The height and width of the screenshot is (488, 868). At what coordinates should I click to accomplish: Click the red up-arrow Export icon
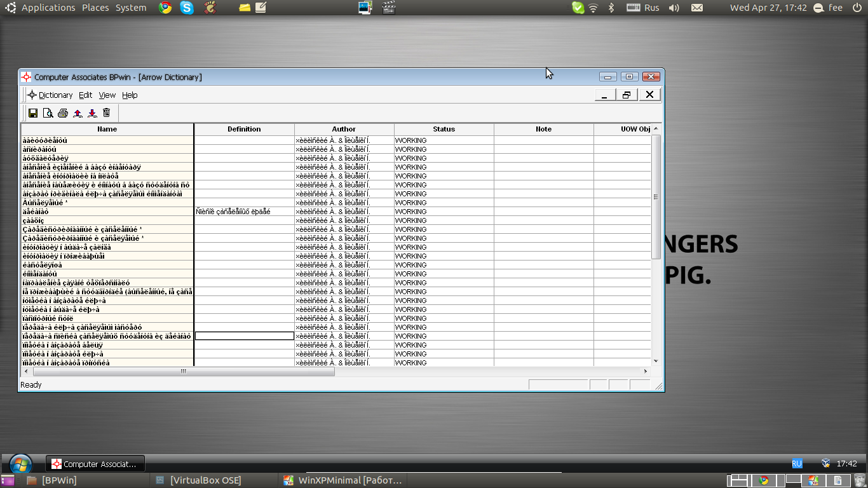pyautogui.click(x=78, y=113)
